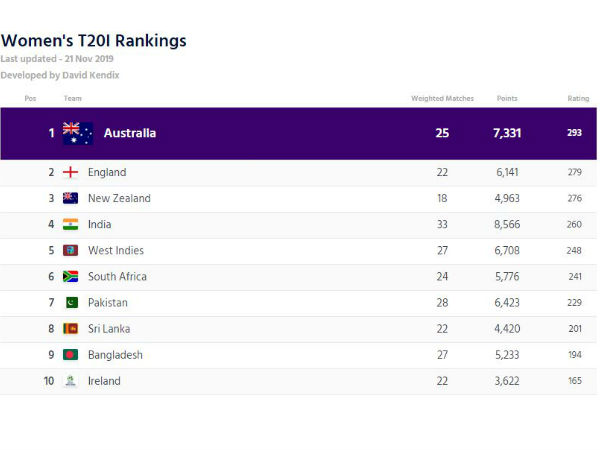The image size is (600, 450).
Task: Select the South Africa flag icon
Action: tap(71, 276)
